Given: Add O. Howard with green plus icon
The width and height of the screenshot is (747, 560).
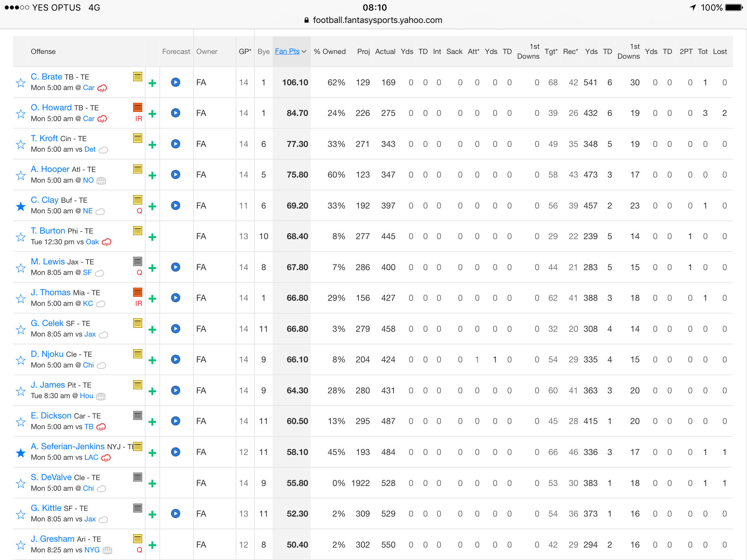Looking at the screenshot, I should [x=152, y=114].
